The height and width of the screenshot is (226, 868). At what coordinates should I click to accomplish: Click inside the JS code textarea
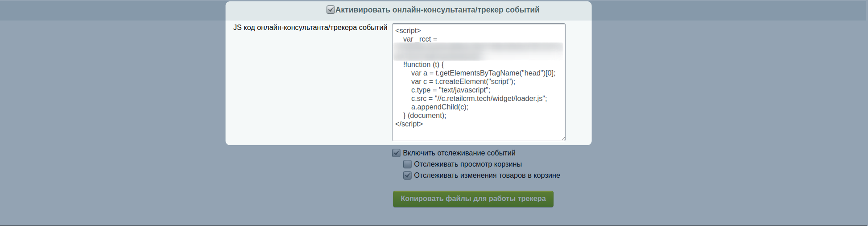click(479, 82)
